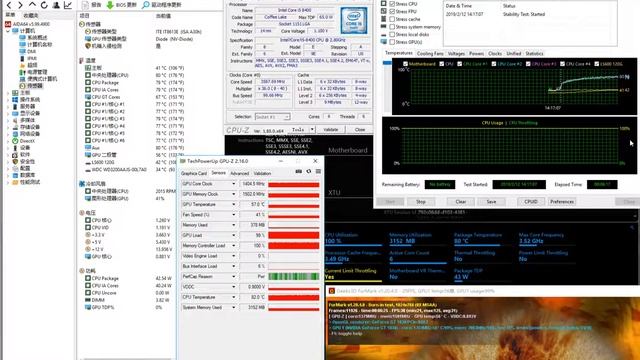Click the memory icon beside Stress system memory
640x360 pixels.
coord(384,27)
